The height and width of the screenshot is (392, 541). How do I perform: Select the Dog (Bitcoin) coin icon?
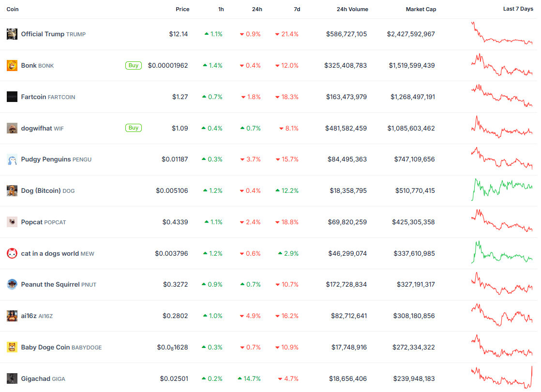12,190
